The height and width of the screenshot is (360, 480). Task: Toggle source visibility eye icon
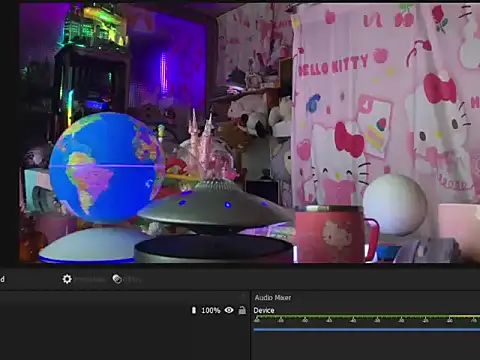229,310
